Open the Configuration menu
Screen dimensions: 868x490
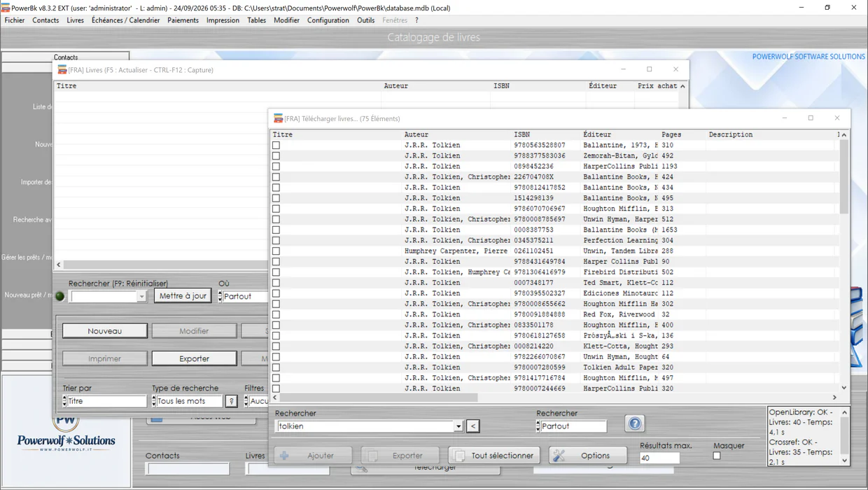328,20
